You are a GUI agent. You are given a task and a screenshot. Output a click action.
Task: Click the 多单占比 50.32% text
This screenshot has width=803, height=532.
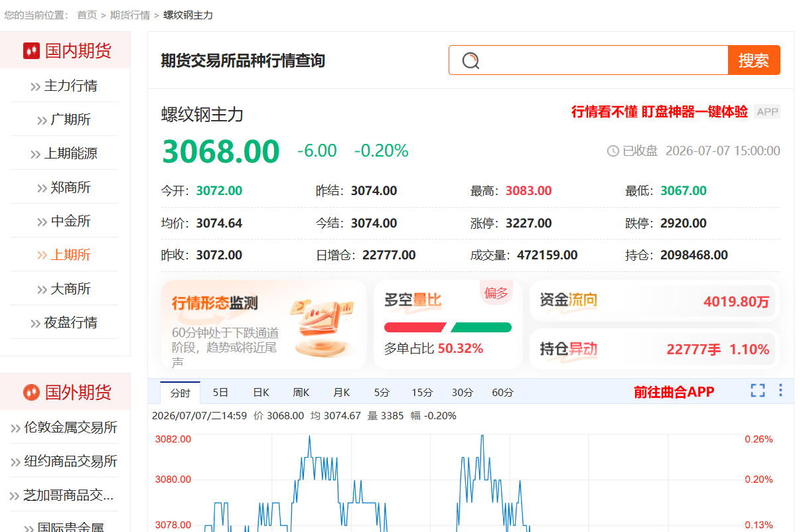click(434, 348)
